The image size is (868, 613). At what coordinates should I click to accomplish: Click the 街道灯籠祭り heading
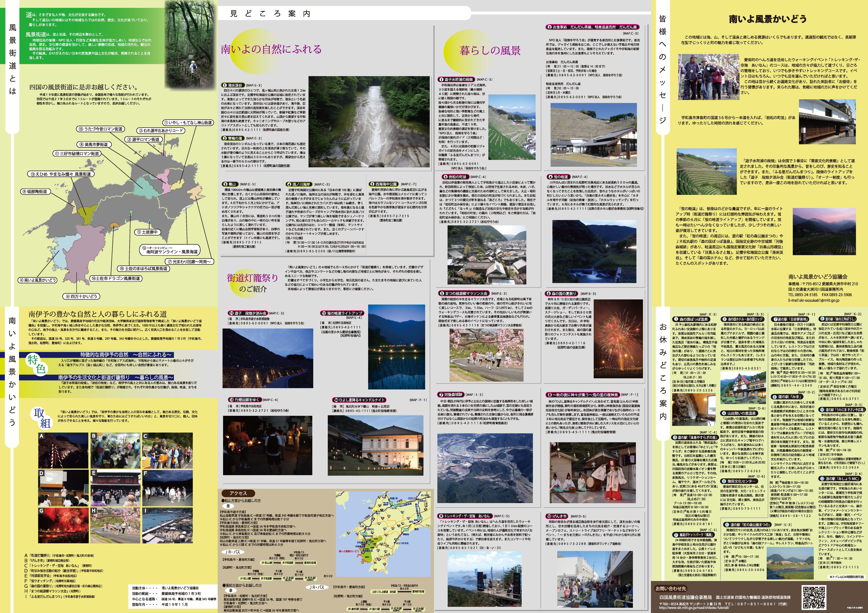pyautogui.click(x=252, y=278)
